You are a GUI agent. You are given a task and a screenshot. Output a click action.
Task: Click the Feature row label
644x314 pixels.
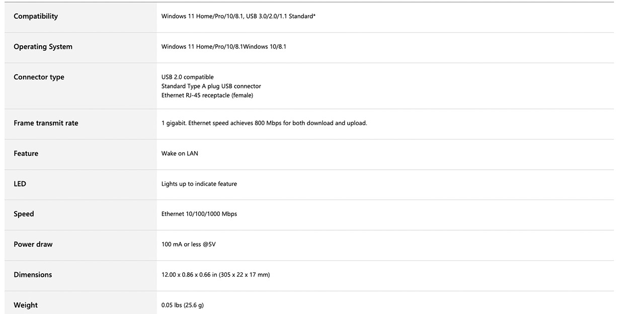pyautogui.click(x=26, y=153)
